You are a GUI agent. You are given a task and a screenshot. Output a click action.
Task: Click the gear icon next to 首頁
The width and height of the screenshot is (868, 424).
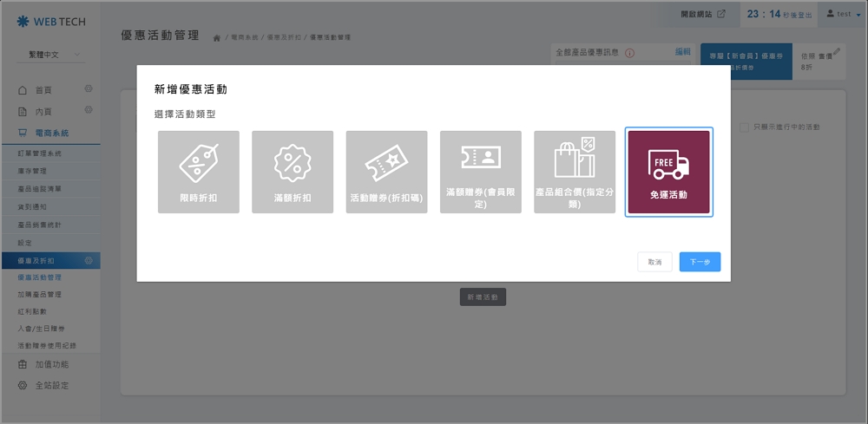[x=89, y=89]
